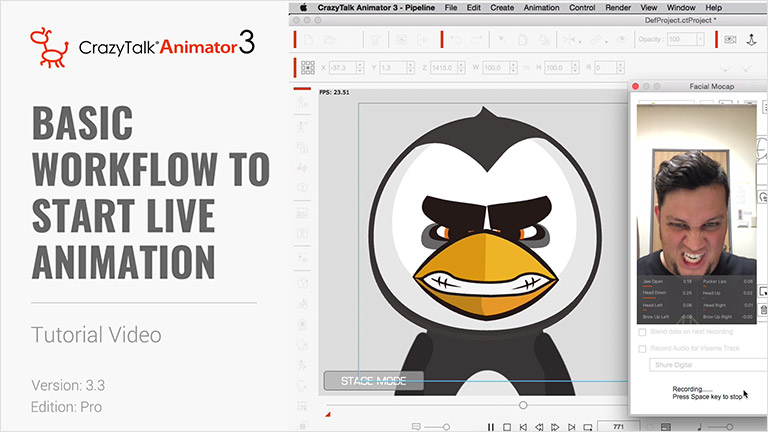The width and height of the screenshot is (768, 432).
Task: Step to the previous frame
Action: click(539, 427)
